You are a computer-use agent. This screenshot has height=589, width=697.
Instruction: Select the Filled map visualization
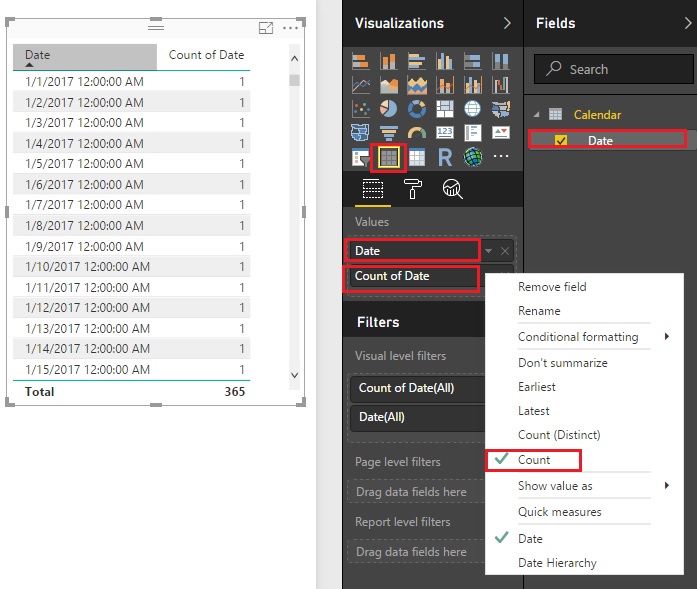501,108
